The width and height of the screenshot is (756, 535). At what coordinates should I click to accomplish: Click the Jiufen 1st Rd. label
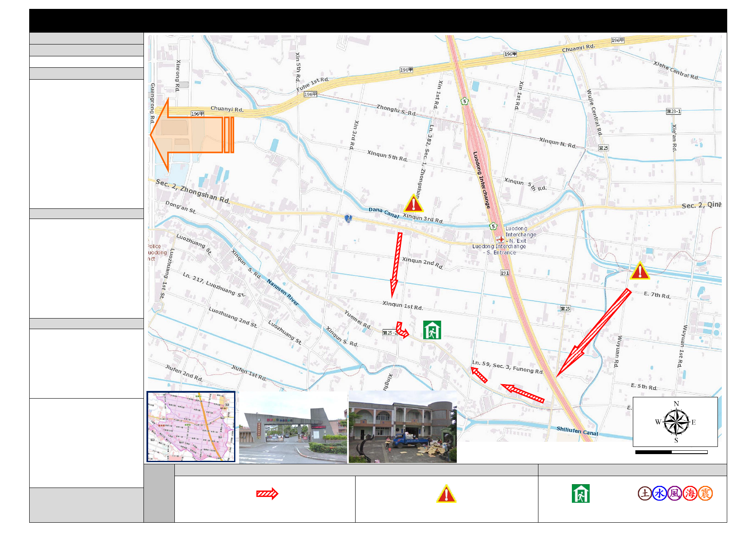[x=249, y=373]
